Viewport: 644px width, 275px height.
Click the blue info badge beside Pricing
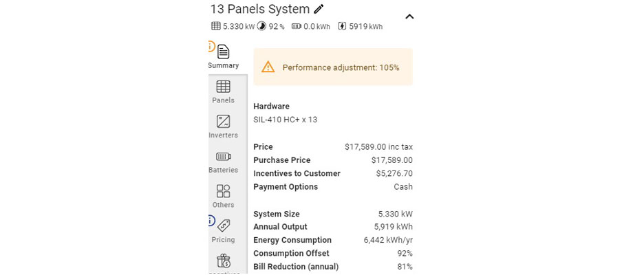tap(211, 221)
